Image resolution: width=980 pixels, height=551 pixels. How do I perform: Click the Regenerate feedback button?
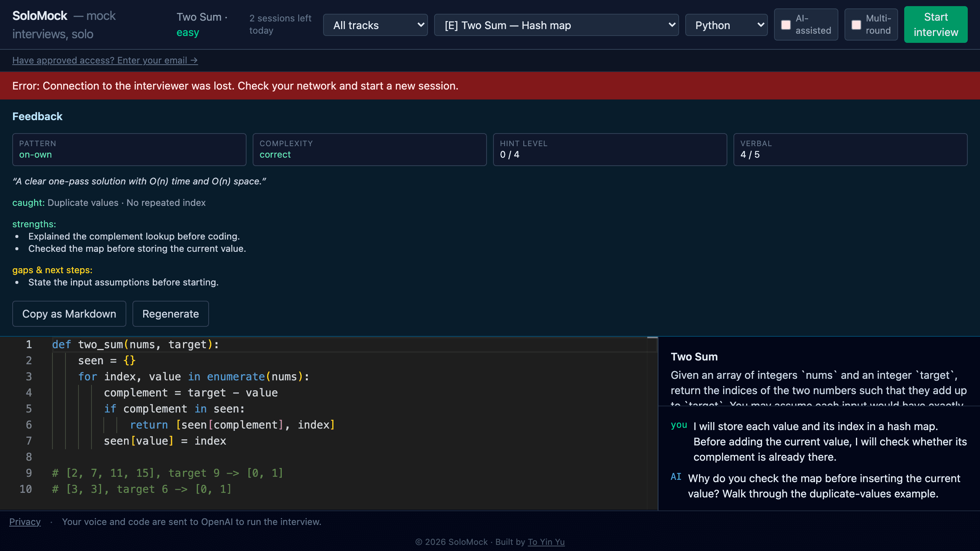[x=171, y=314]
